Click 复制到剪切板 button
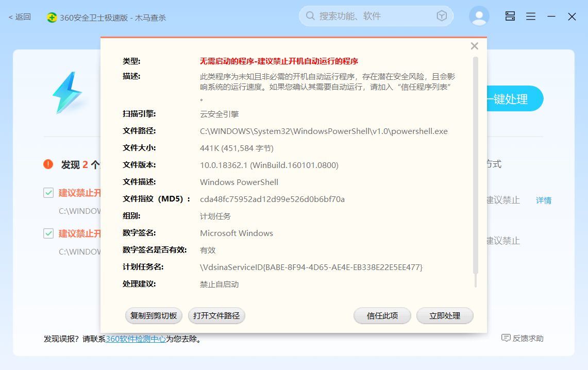 [x=154, y=316]
